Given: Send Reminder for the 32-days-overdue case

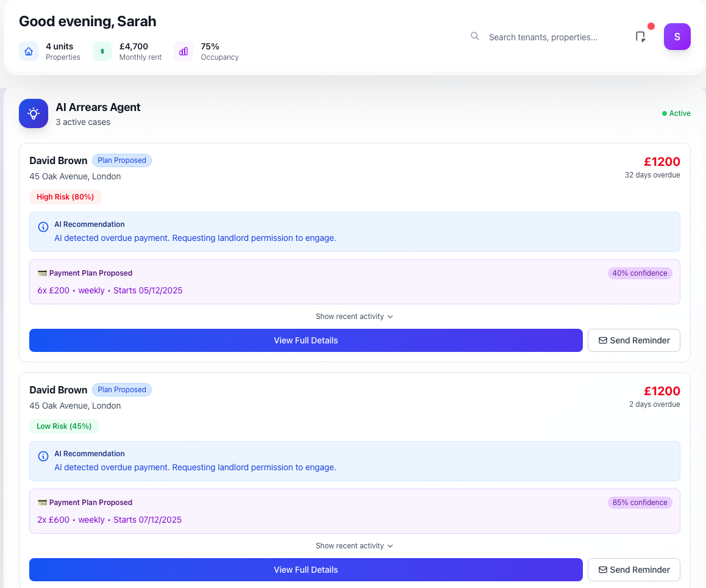Looking at the screenshot, I should (x=633, y=340).
